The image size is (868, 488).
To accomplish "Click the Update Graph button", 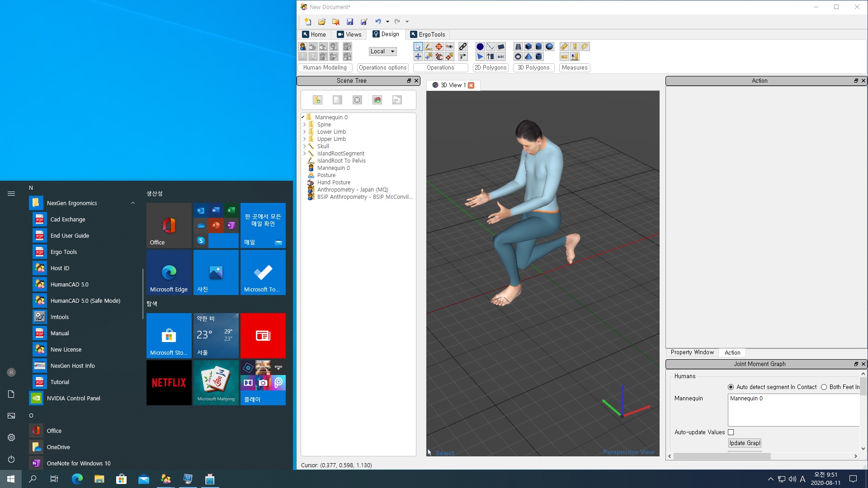I will pos(745,443).
